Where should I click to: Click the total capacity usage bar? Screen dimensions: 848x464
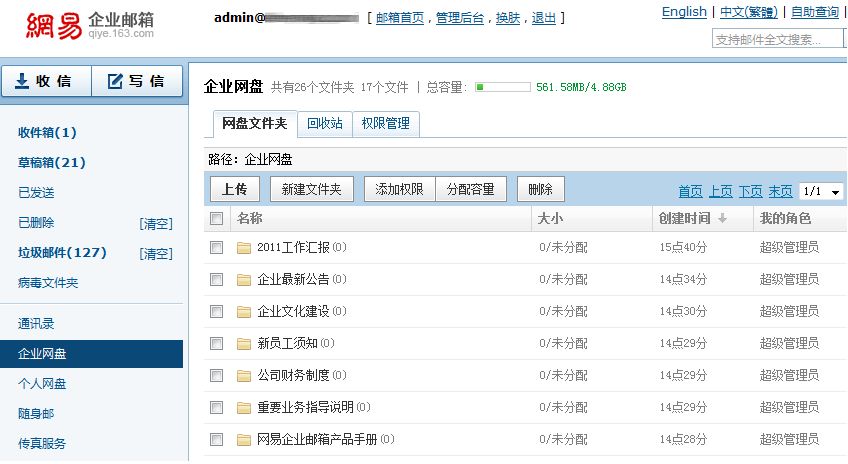coord(503,87)
